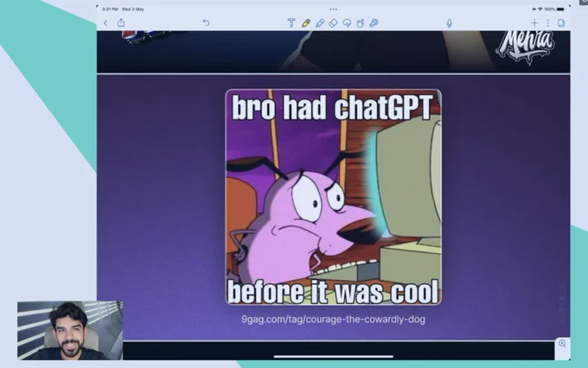Select the blue highlighter marker tool
This screenshot has height=368, width=588.
[320, 23]
